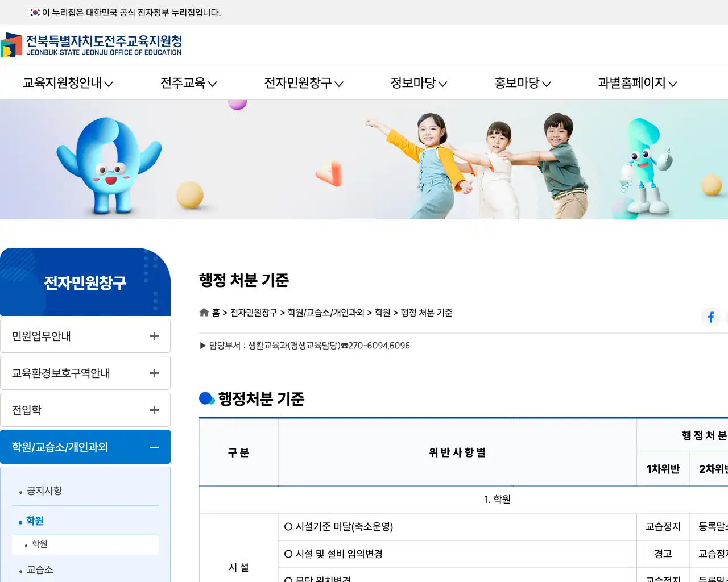Open 교습소 submenu link
The image size is (728, 582).
click(40, 569)
